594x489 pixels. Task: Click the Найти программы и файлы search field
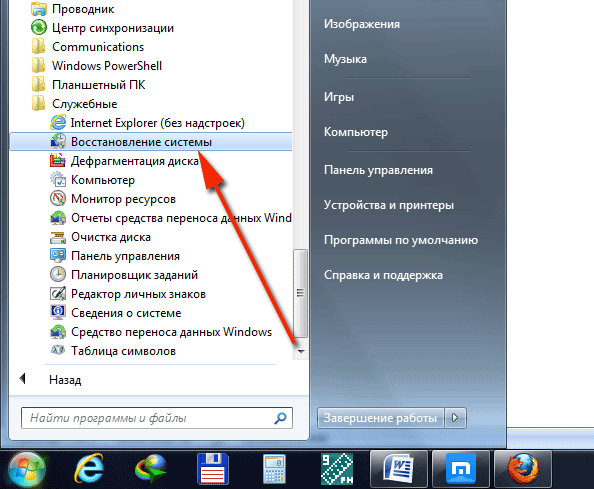point(157,418)
